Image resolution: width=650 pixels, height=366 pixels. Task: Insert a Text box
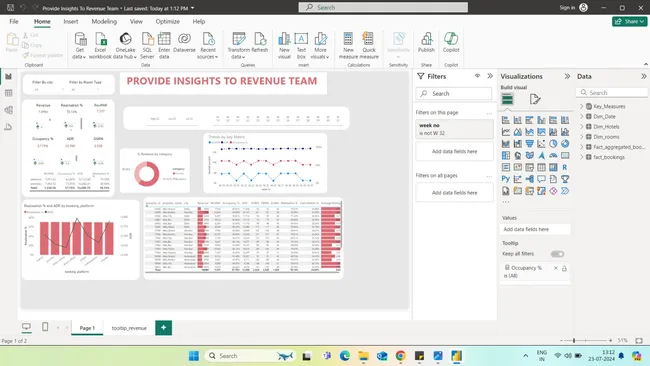pos(301,46)
